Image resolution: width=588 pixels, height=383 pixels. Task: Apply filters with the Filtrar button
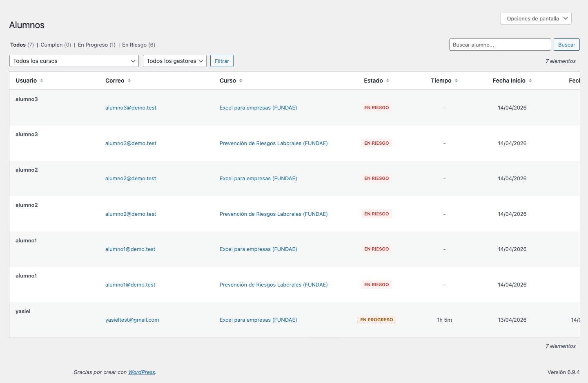pyautogui.click(x=222, y=60)
